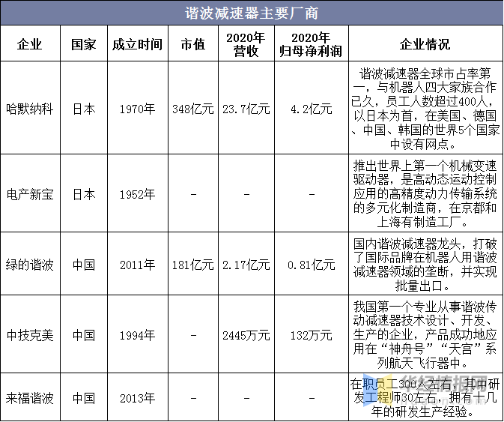Click the 成立时间 column header
504x422 pixels.
pyautogui.click(x=137, y=43)
